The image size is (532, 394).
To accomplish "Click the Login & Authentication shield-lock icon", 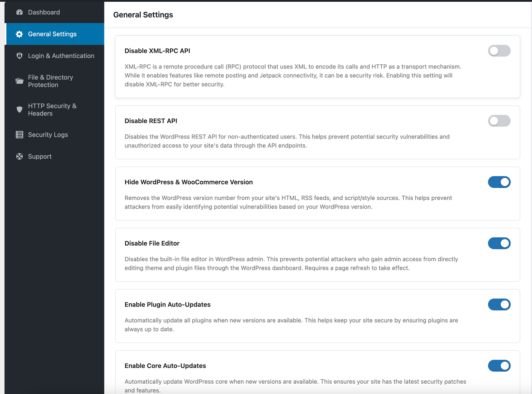I will [19, 56].
